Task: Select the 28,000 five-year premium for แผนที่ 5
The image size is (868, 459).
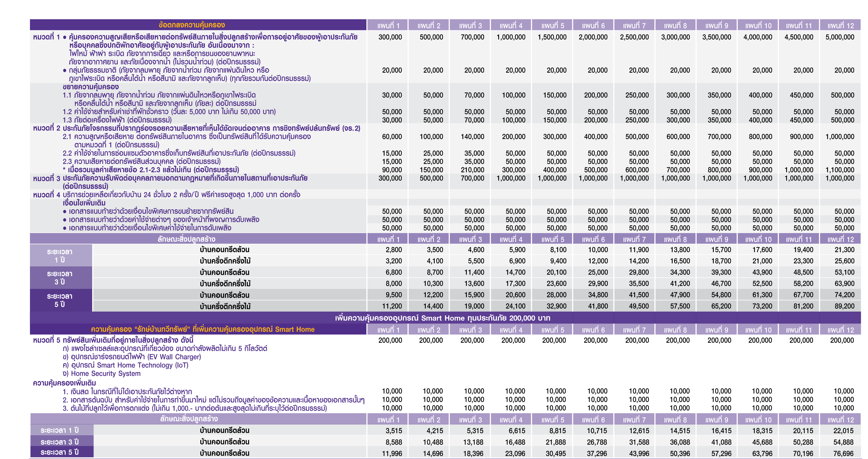Action: pyautogui.click(x=556, y=295)
